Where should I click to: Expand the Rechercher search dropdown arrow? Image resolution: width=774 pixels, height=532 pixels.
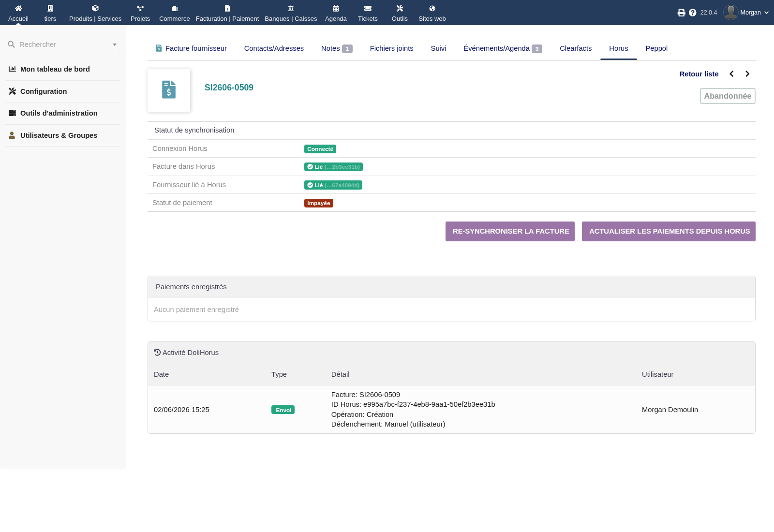115,44
